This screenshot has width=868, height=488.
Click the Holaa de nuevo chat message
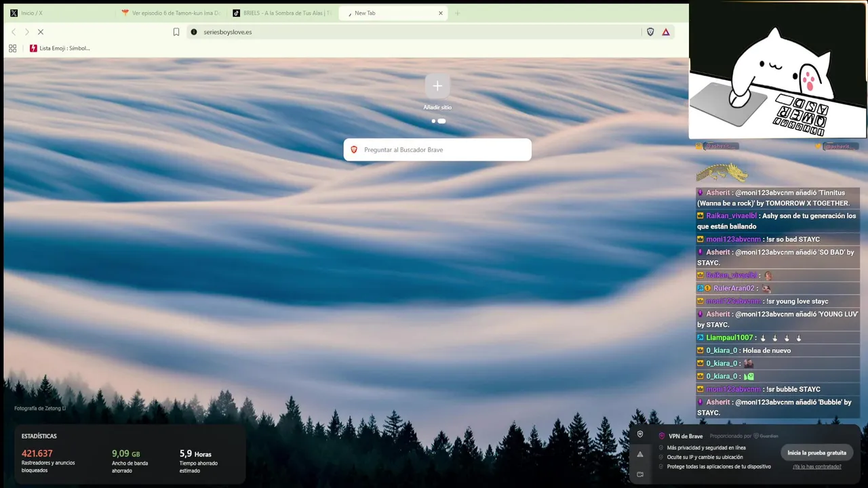click(x=766, y=350)
